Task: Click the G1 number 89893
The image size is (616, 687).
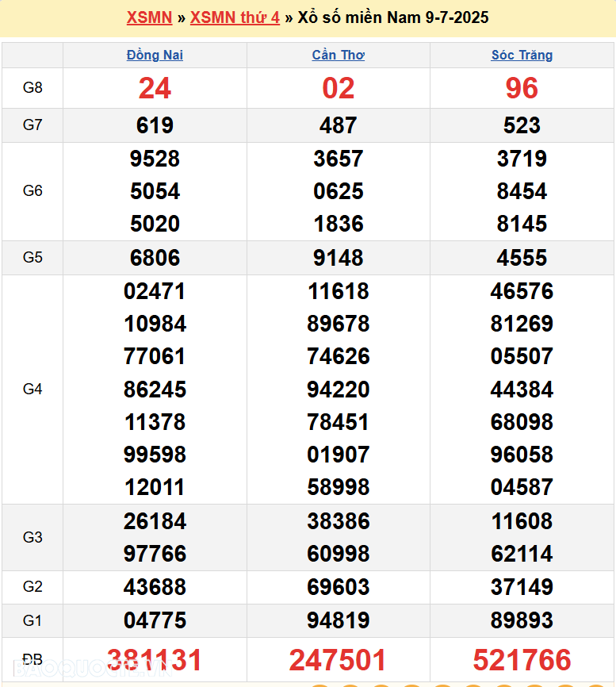Action: pyautogui.click(x=522, y=620)
